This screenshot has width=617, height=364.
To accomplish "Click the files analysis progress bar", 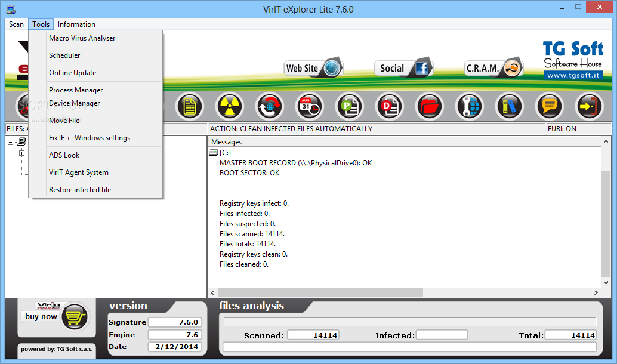I will (x=410, y=322).
